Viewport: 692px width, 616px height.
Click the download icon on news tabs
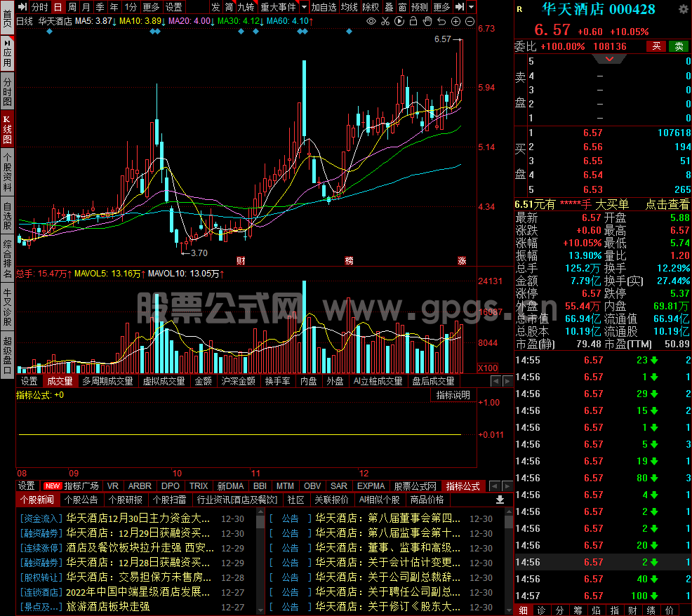coord(500,500)
